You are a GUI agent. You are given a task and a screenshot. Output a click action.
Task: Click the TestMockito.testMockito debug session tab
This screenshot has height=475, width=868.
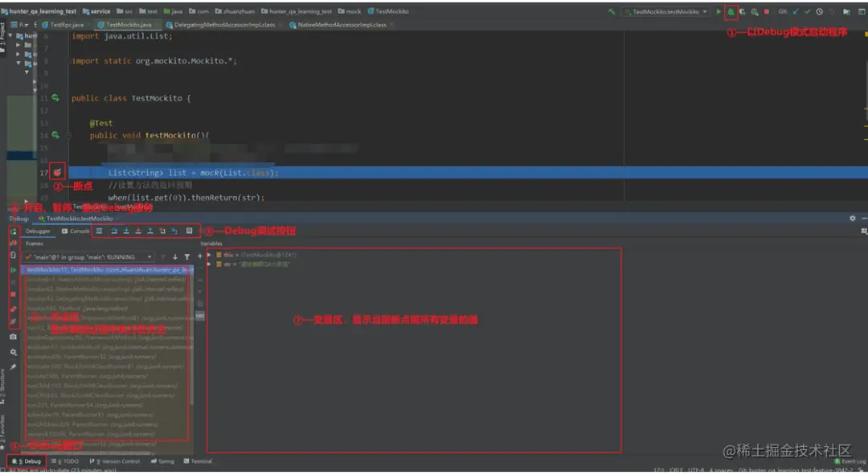tap(76, 219)
